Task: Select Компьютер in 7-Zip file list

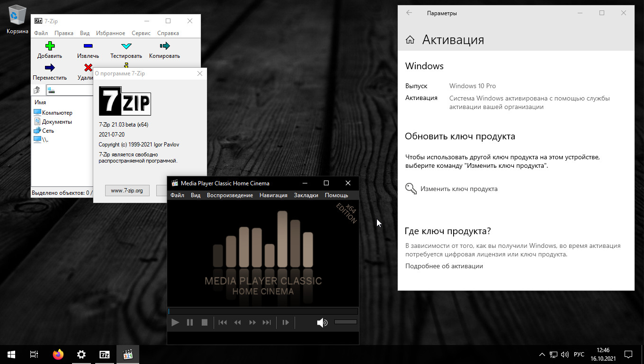Action: point(57,113)
